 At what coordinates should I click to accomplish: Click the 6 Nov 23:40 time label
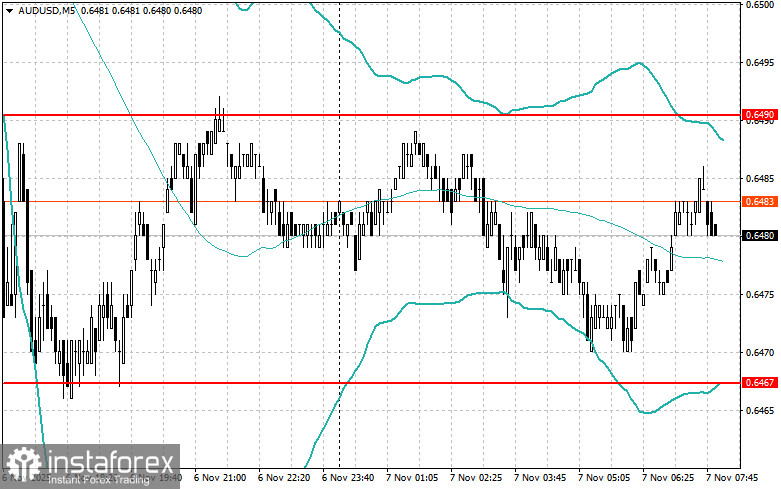pos(348,478)
